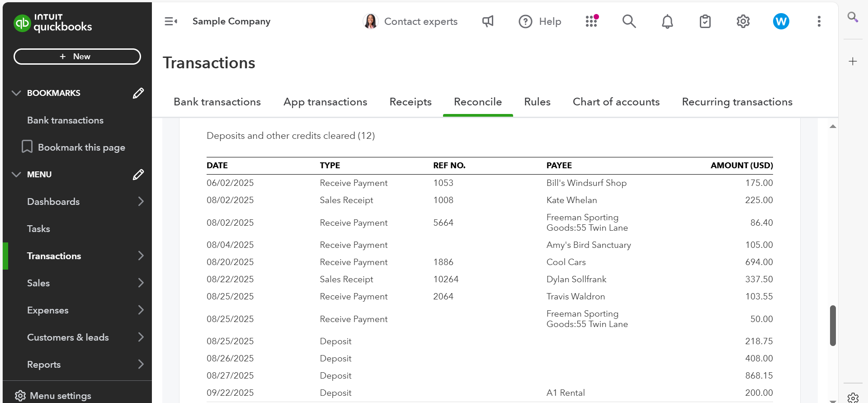Collapse the MENU section
The height and width of the screenshot is (403, 868).
[x=16, y=175]
